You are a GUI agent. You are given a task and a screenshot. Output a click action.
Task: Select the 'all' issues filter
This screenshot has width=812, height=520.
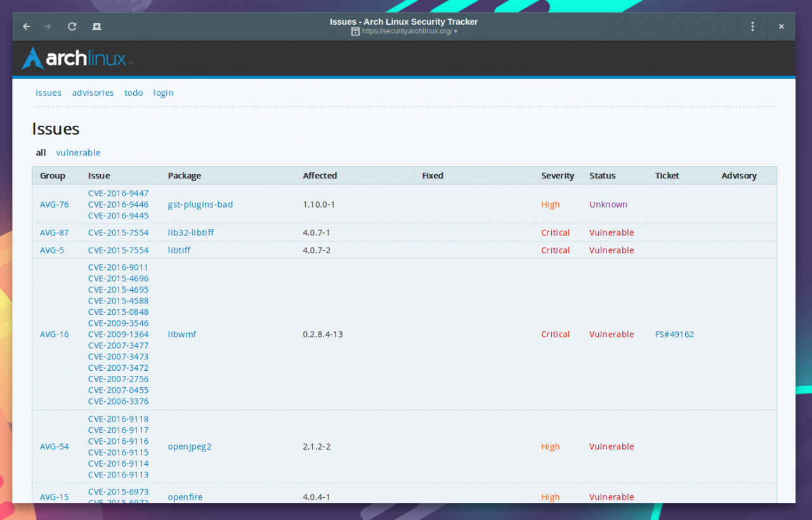pos(41,152)
